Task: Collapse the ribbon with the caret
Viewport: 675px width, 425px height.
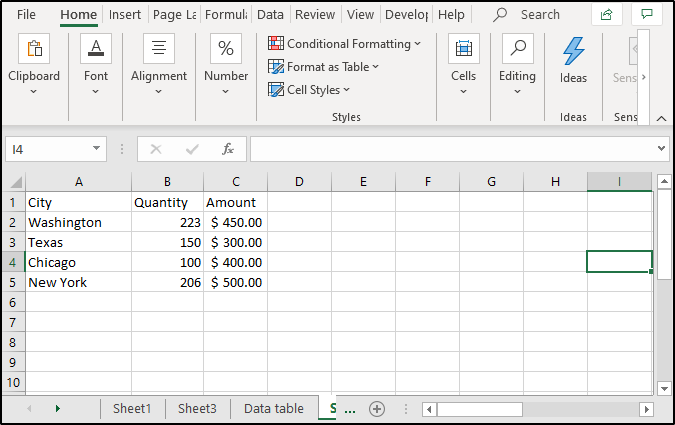Action: pos(661,118)
